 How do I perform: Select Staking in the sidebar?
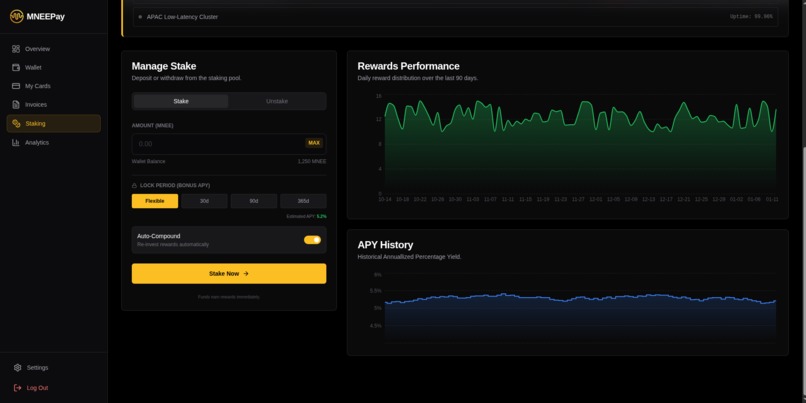click(53, 123)
